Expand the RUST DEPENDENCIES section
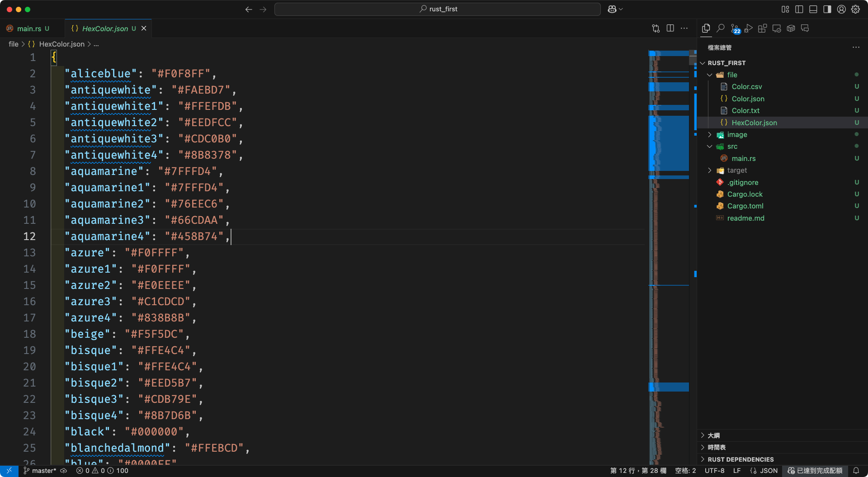The image size is (868, 477). point(783,459)
